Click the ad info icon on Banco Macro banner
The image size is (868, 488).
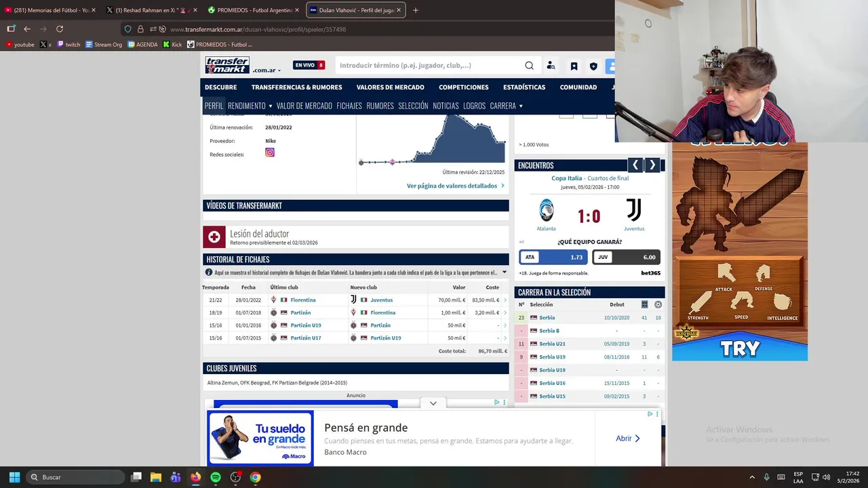pos(650,414)
